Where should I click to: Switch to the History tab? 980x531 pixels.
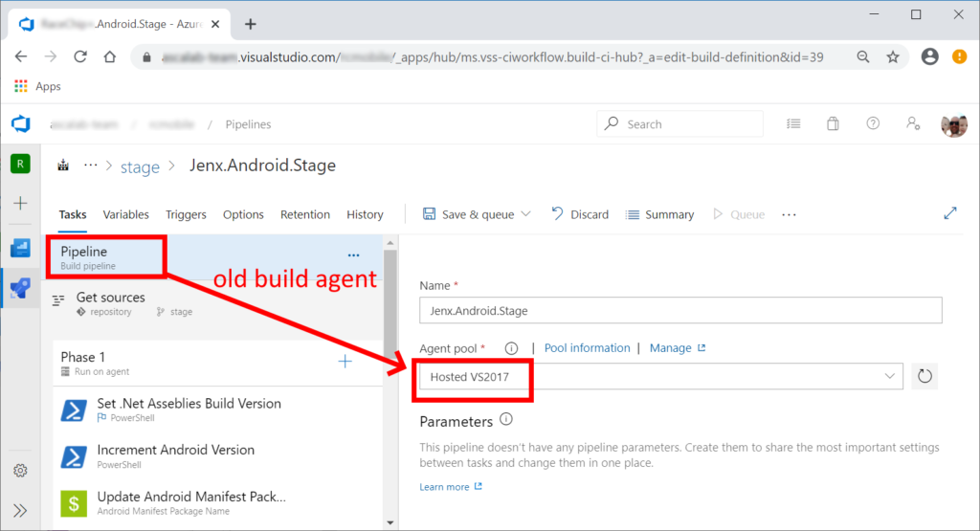pos(365,214)
